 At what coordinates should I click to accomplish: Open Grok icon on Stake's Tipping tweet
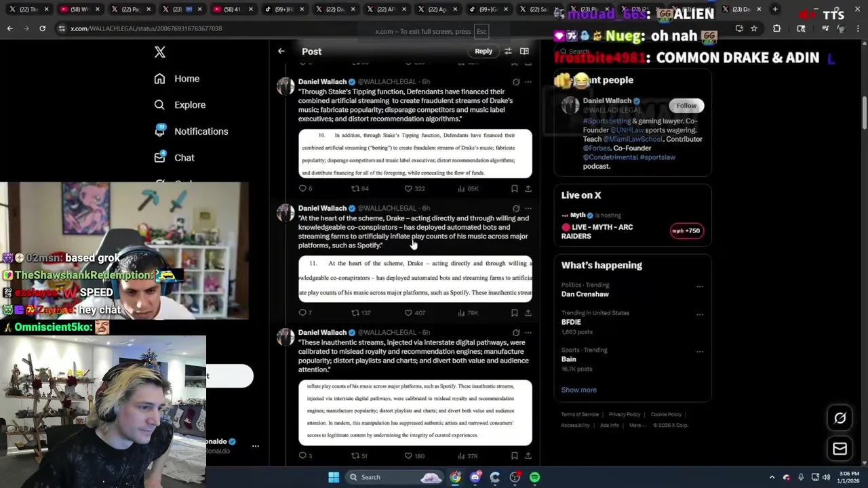tap(516, 82)
